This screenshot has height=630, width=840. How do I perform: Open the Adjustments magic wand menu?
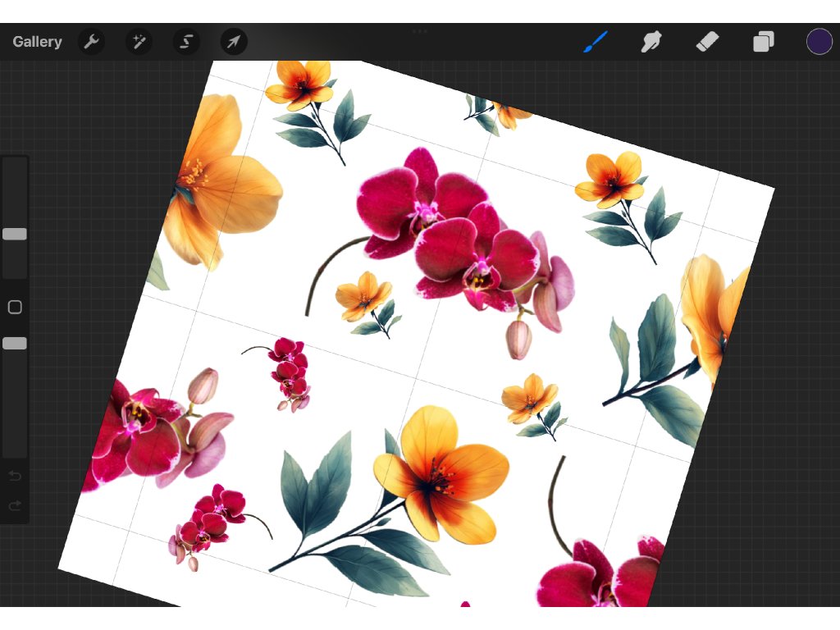point(139,42)
